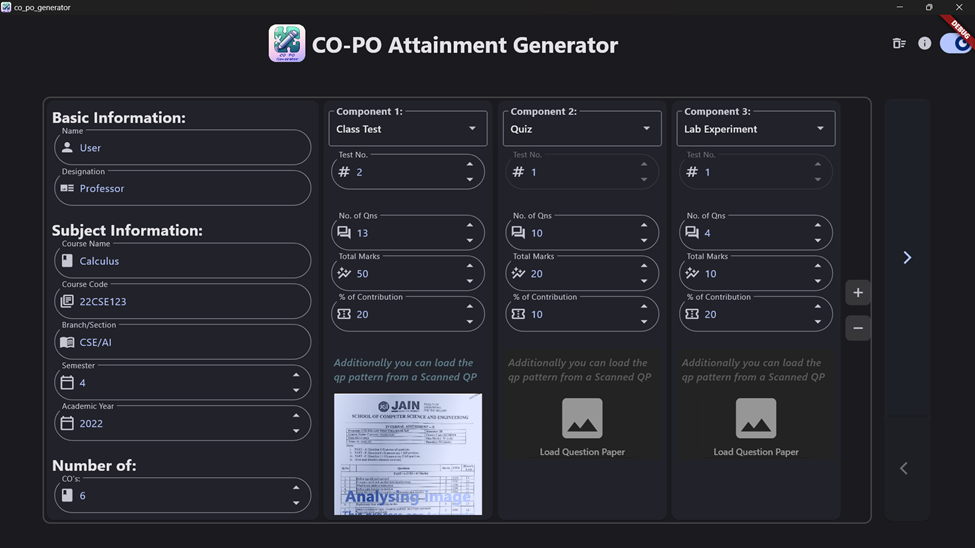The width and height of the screenshot is (975, 548).
Task: Click the chat icon in Component 3 No. of Qns
Action: tap(692, 233)
